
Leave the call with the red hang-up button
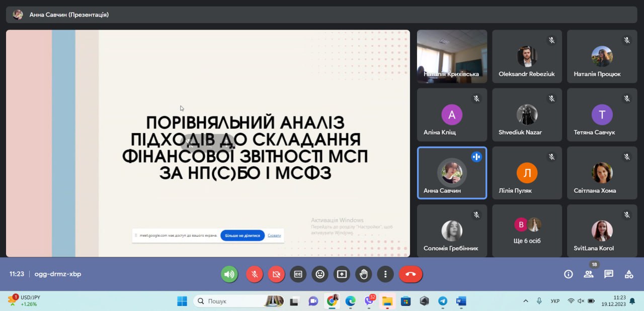[x=411, y=274]
